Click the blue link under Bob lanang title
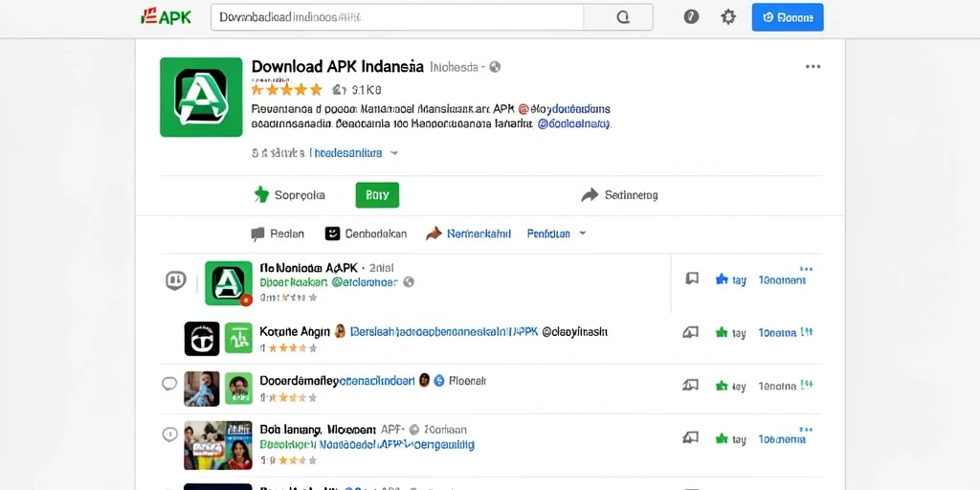Screen dimensions: 980x490 [367, 445]
